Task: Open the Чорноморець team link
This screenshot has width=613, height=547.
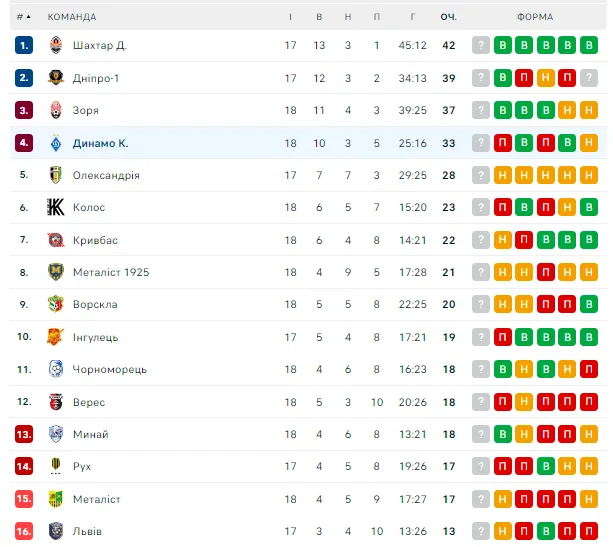Action: tap(109, 369)
